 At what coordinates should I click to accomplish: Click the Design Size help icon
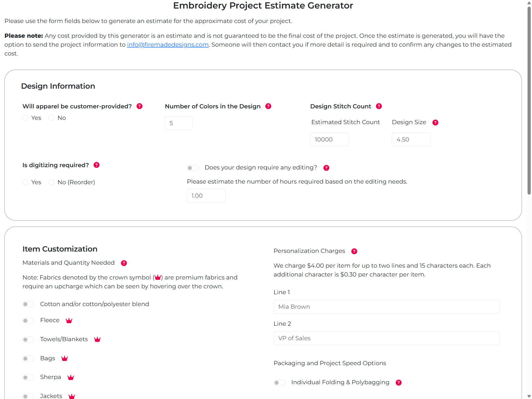coord(435,122)
